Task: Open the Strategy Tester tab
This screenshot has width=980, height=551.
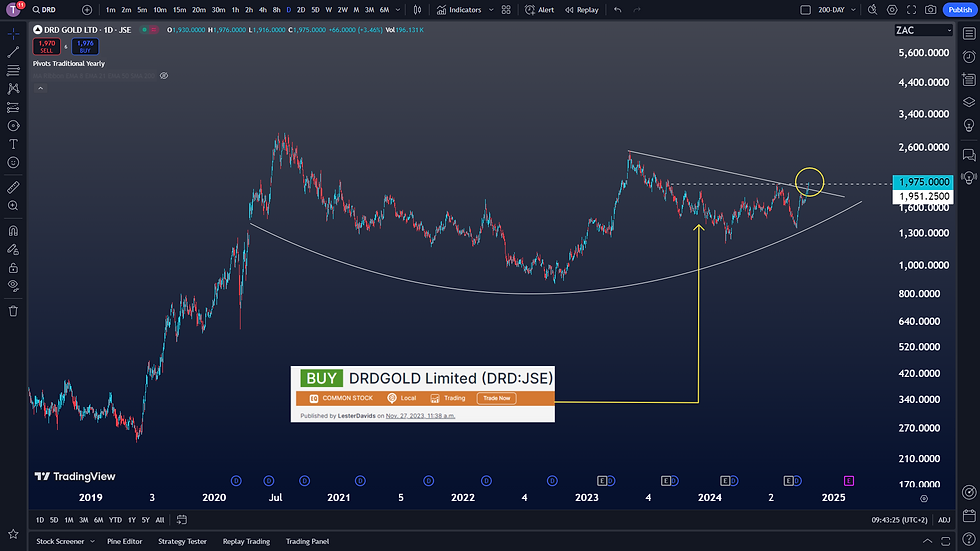Action: tap(182, 542)
